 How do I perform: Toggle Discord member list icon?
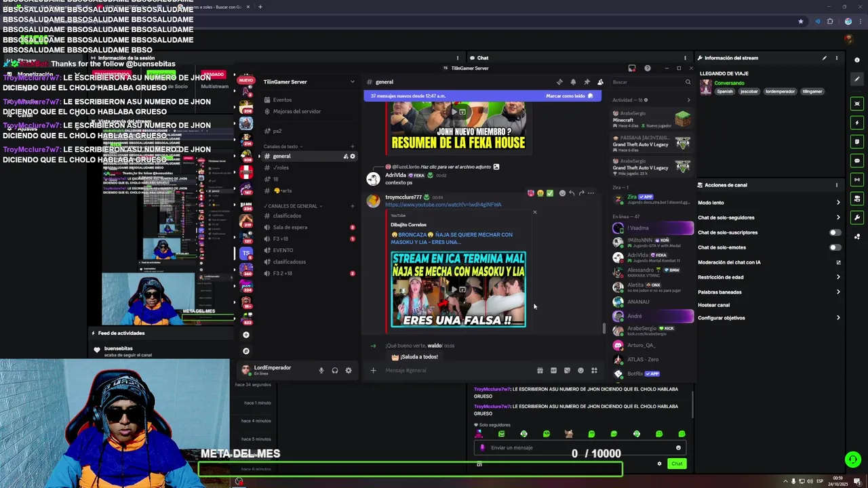[x=600, y=82]
